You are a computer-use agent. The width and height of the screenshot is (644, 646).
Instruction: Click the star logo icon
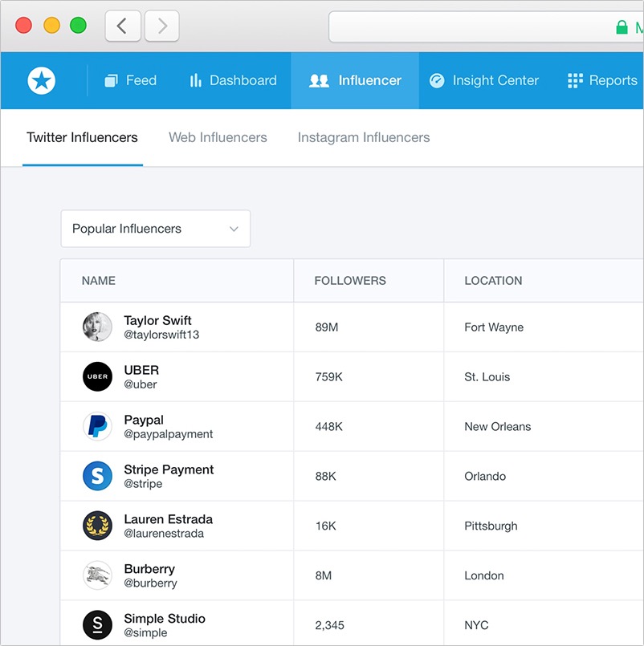(42, 80)
